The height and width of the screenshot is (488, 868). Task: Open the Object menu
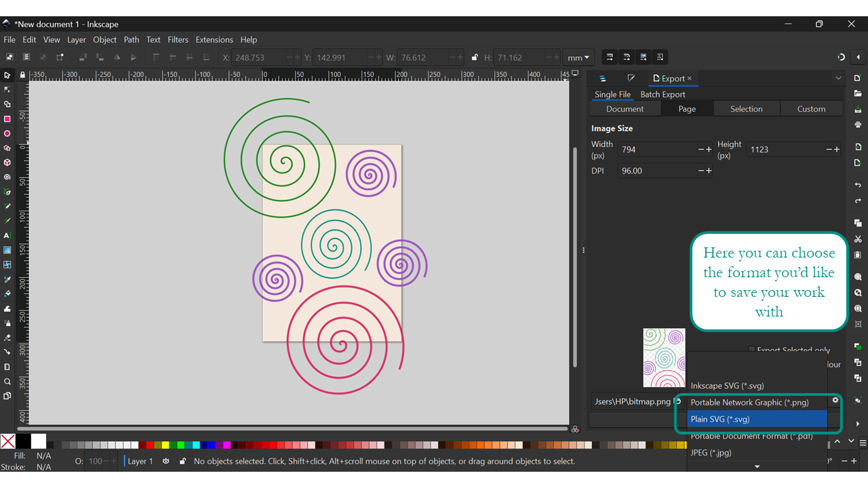point(105,40)
